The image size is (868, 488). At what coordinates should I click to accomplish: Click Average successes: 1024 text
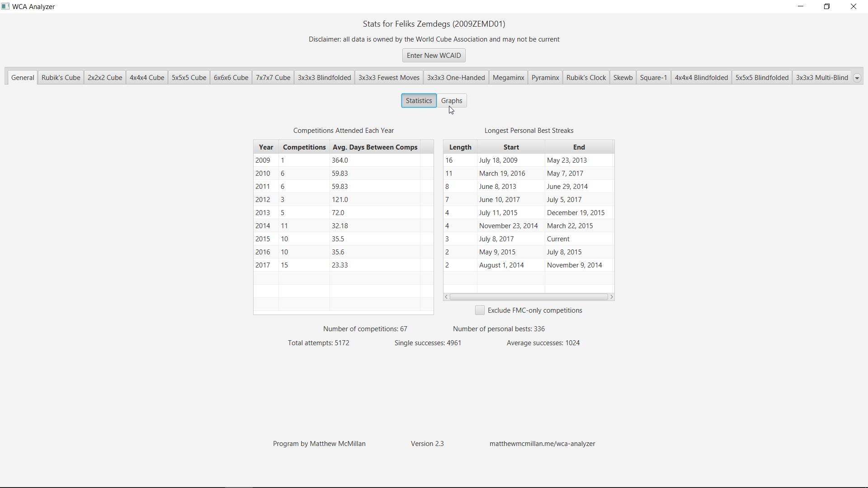click(543, 343)
